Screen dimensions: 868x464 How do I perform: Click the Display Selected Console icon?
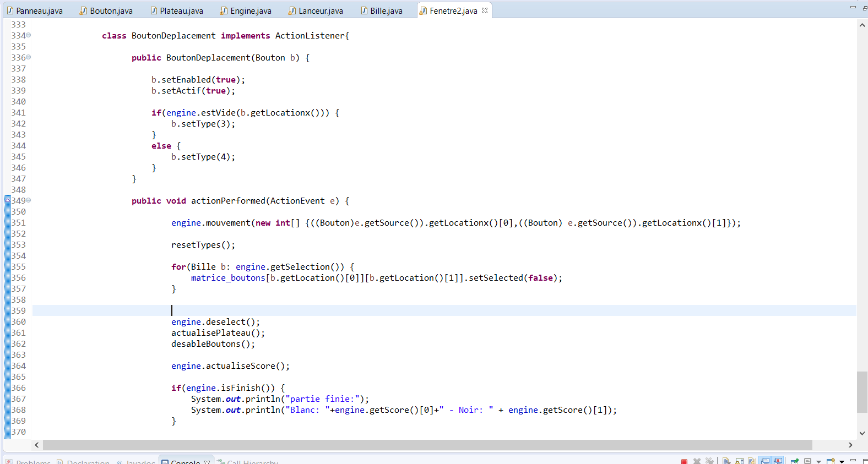807,461
